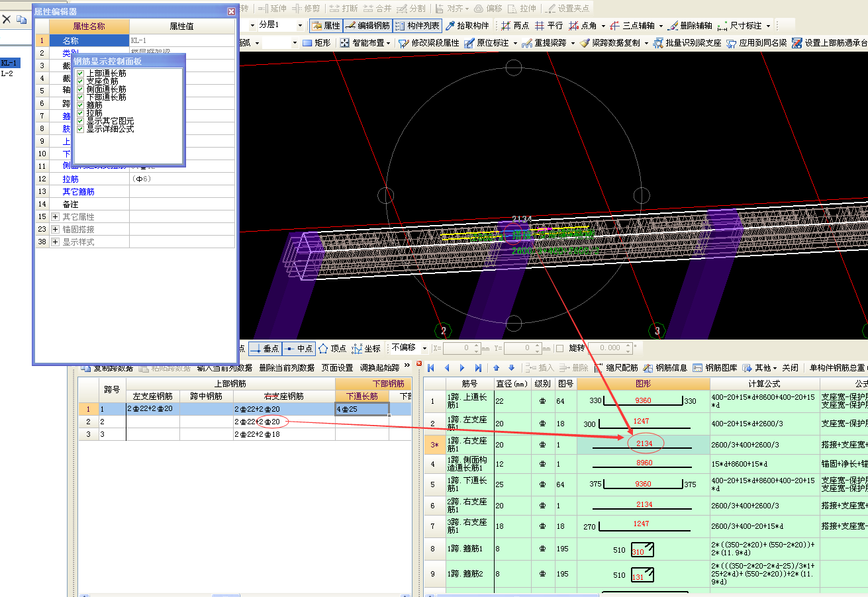The image size is (868, 597).
Task: Click the 拉筋 property link
Action: coord(70,179)
